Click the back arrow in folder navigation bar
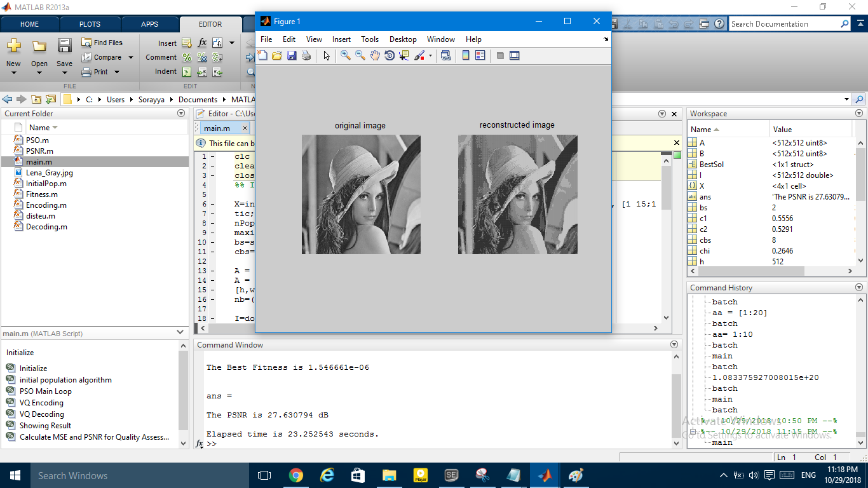This screenshot has height=488, width=868. [x=8, y=99]
